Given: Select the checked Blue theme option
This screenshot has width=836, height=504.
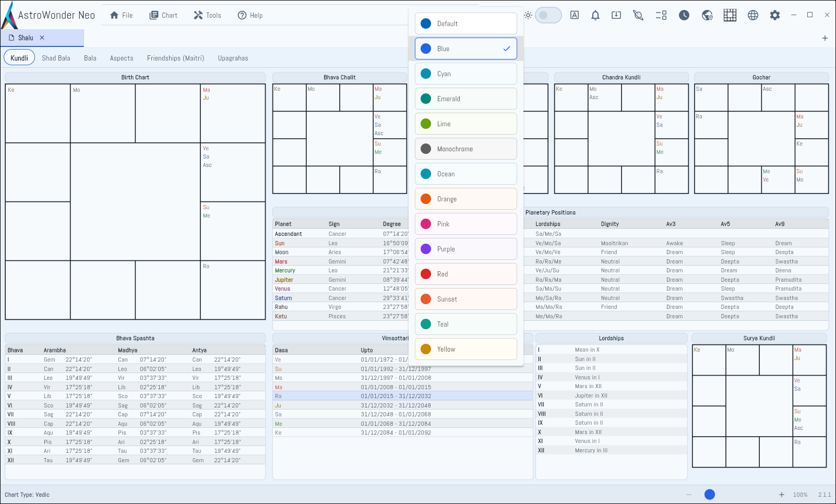Looking at the screenshot, I should click(466, 49).
